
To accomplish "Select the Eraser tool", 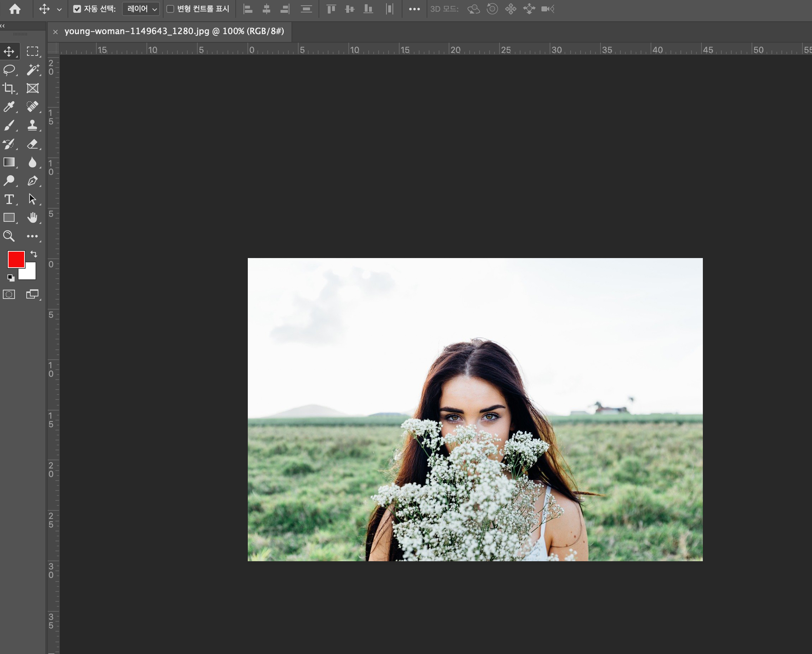I will tap(33, 144).
